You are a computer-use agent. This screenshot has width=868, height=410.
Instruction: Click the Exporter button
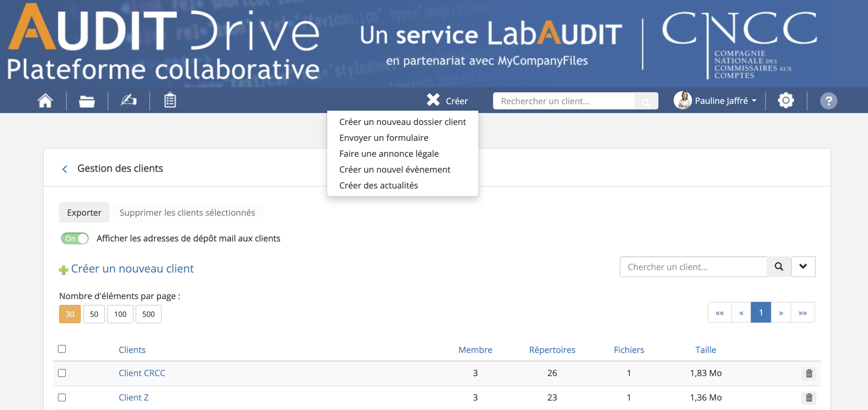click(84, 213)
